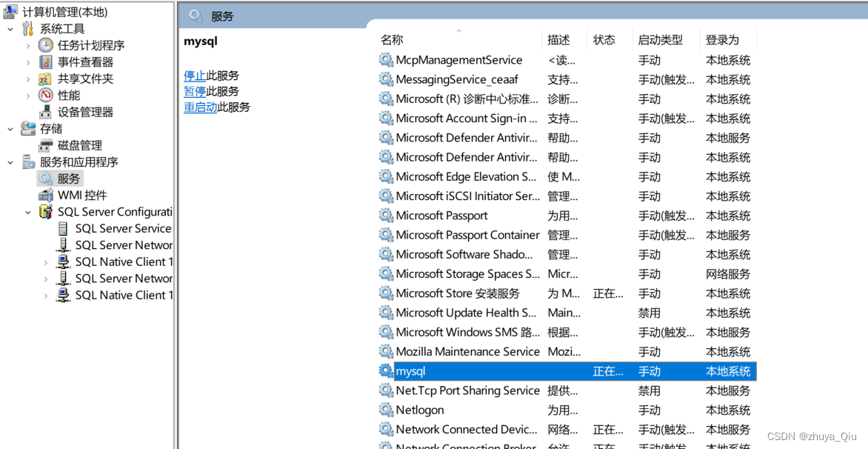Click the gear icon of Microsoft Edge Elevation service
868x449 pixels.
pos(386,176)
